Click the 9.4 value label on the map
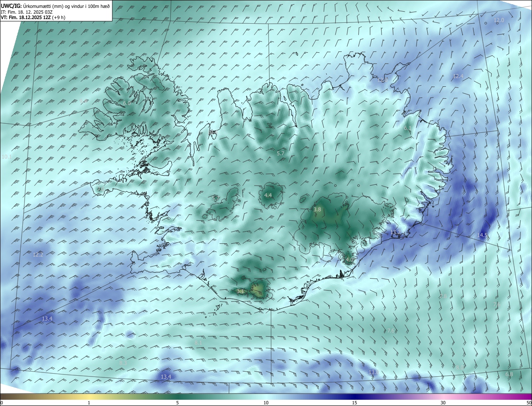Viewport: 532px width, 406px height. [84, 101]
